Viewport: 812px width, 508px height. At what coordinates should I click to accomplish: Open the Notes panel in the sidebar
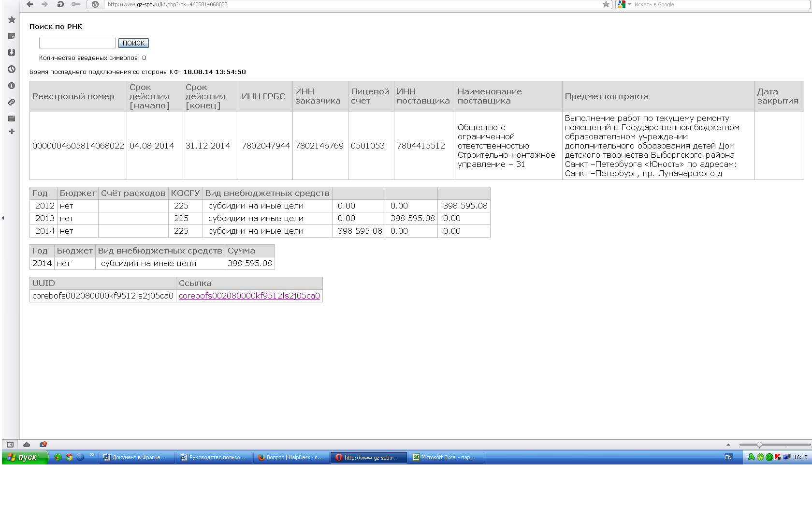click(x=12, y=36)
